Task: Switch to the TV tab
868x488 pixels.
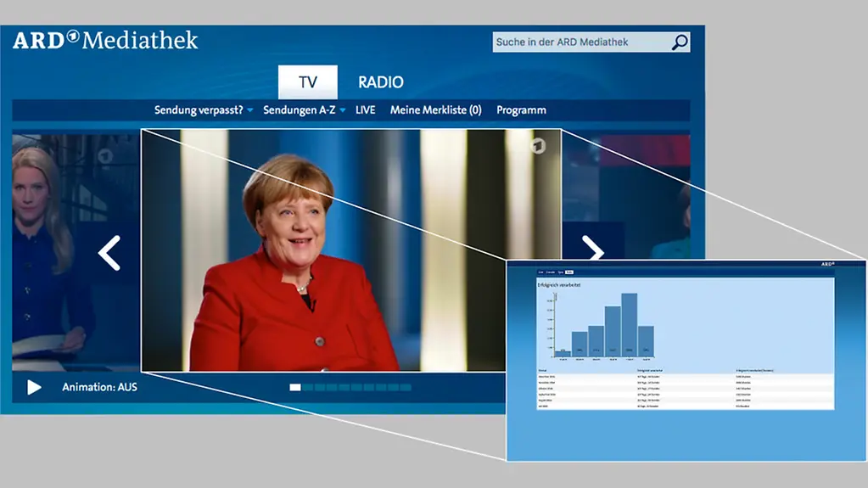Action: [308, 82]
